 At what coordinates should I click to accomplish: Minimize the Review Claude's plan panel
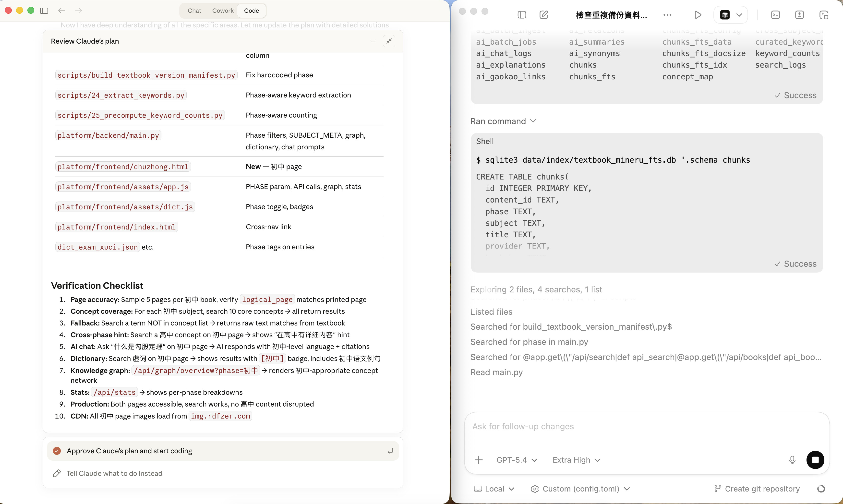click(x=373, y=41)
